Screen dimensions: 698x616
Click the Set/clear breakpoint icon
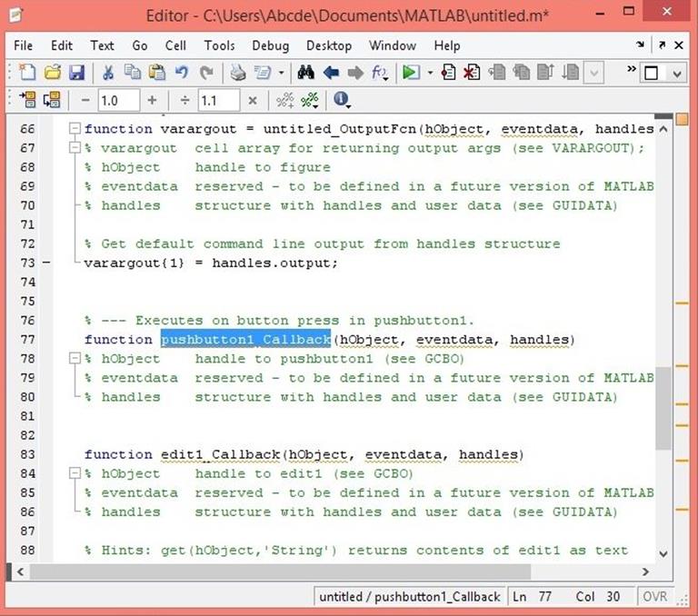coord(449,73)
